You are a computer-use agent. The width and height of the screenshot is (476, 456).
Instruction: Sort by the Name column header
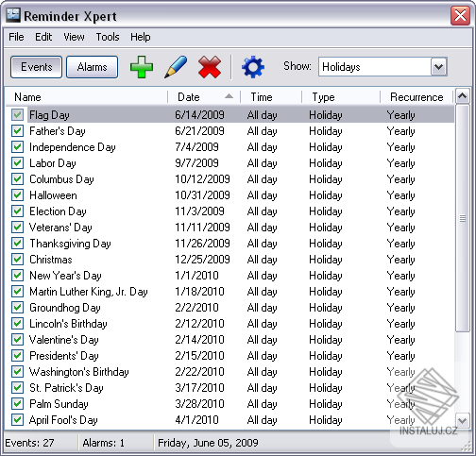[87, 97]
